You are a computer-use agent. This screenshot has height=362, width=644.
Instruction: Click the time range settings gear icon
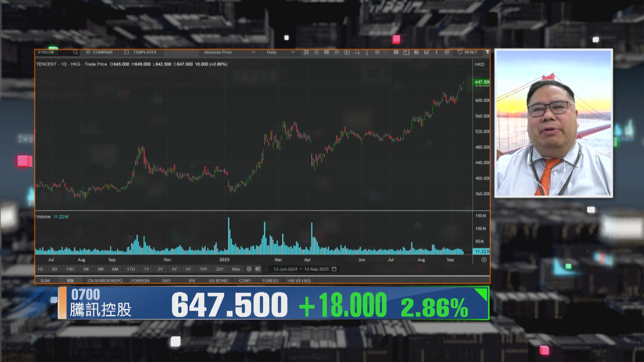249,269
